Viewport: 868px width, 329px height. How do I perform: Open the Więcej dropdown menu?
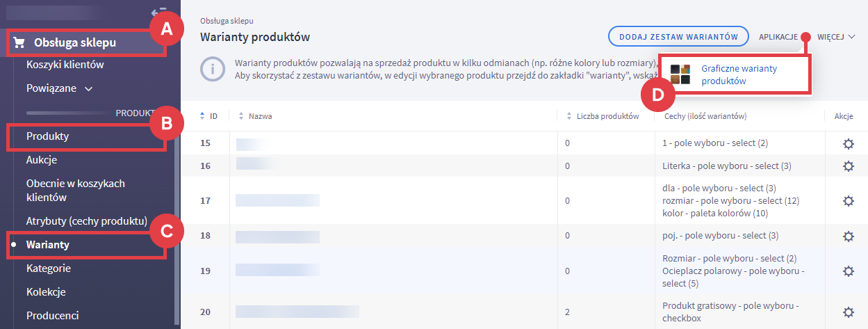836,36
